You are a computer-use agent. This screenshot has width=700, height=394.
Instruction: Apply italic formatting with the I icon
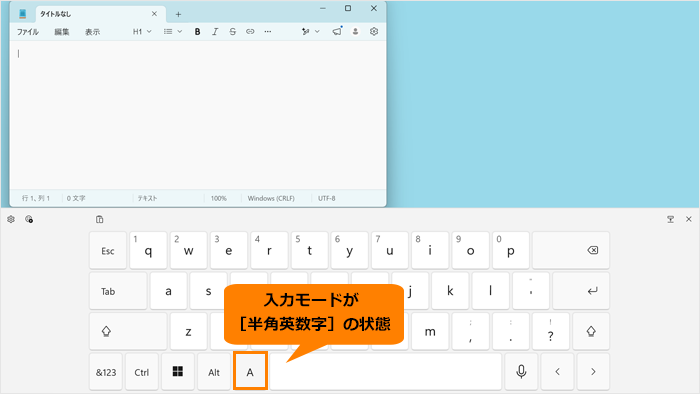point(215,32)
